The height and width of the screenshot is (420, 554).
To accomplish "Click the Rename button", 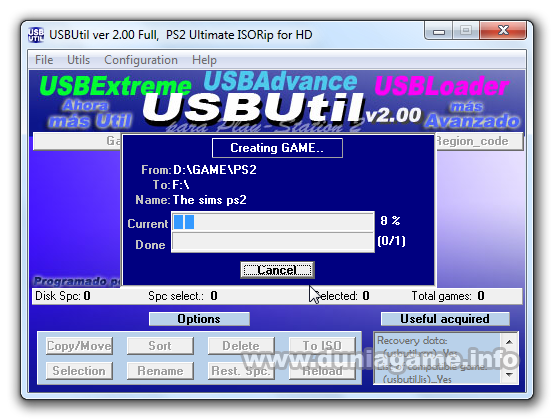I will [160, 371].
